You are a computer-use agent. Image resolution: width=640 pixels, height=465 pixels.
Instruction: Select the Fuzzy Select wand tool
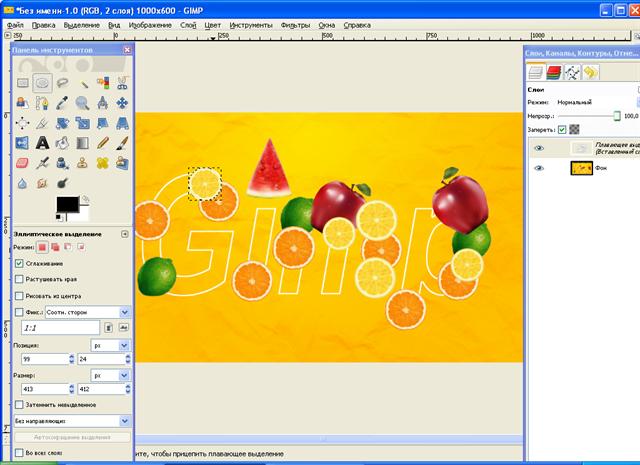pyautogui.click(x=82, y=83)
